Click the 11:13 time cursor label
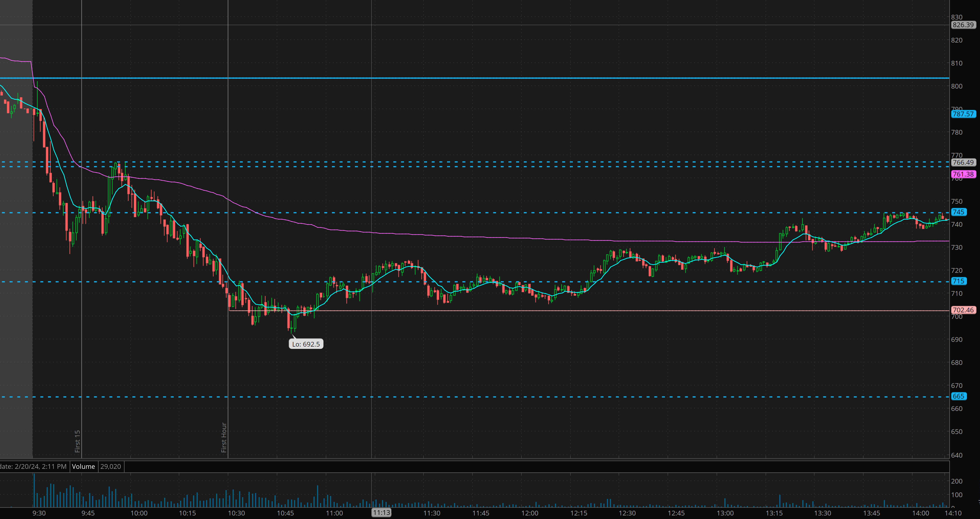Screen dimensions: 980x519 click(381, 513)
